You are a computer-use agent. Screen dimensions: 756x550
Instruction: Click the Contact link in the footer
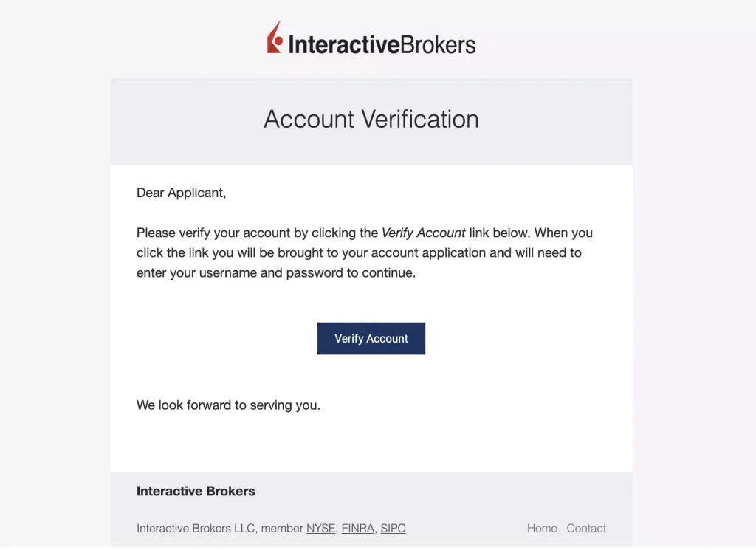(586, 528)
